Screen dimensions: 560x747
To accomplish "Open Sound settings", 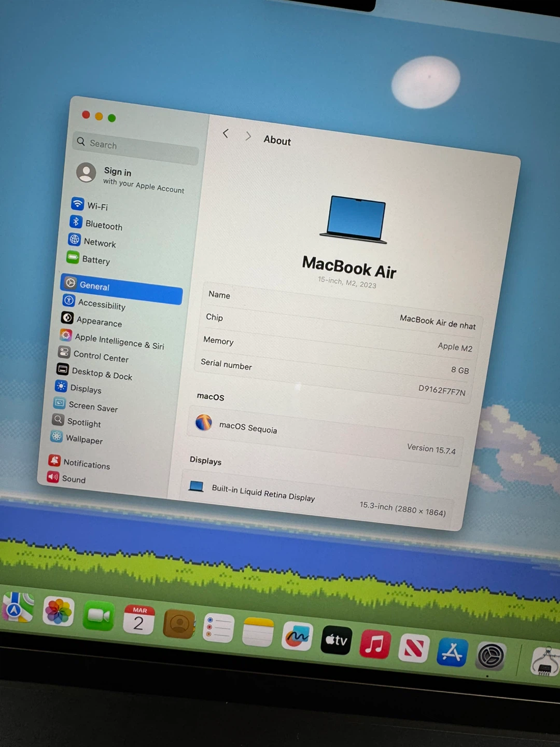I will pos(66,478).
